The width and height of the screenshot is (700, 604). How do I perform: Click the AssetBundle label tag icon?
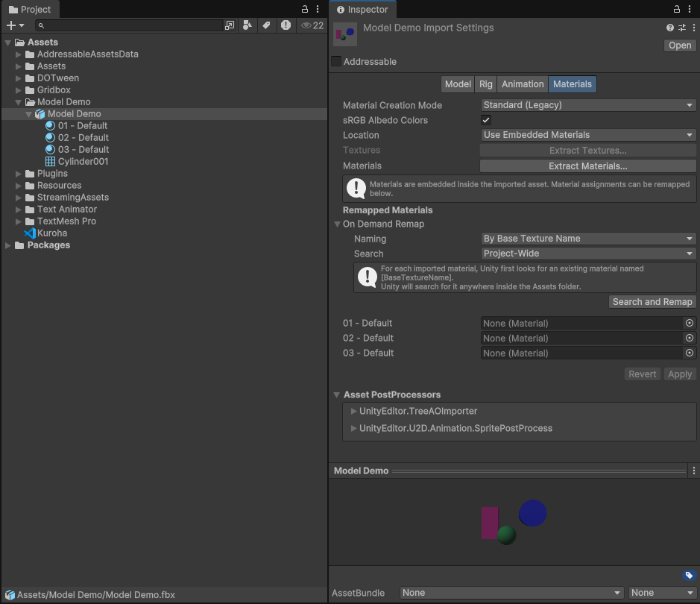(689, 575)
